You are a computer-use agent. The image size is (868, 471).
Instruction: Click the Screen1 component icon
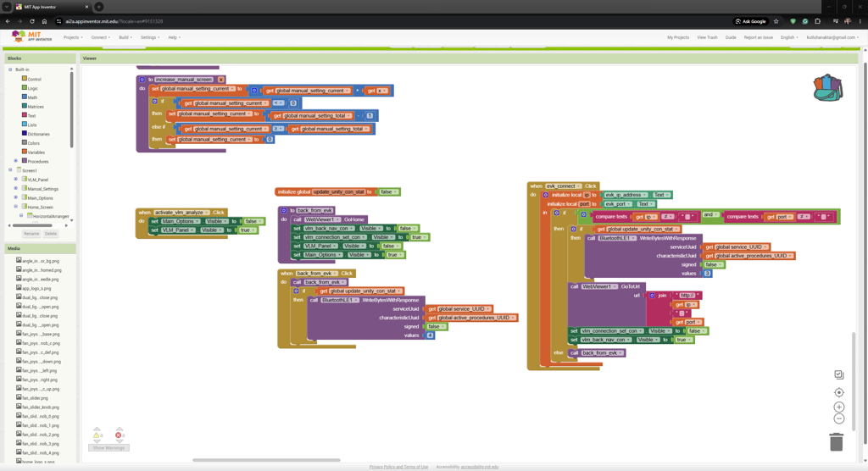19,170
